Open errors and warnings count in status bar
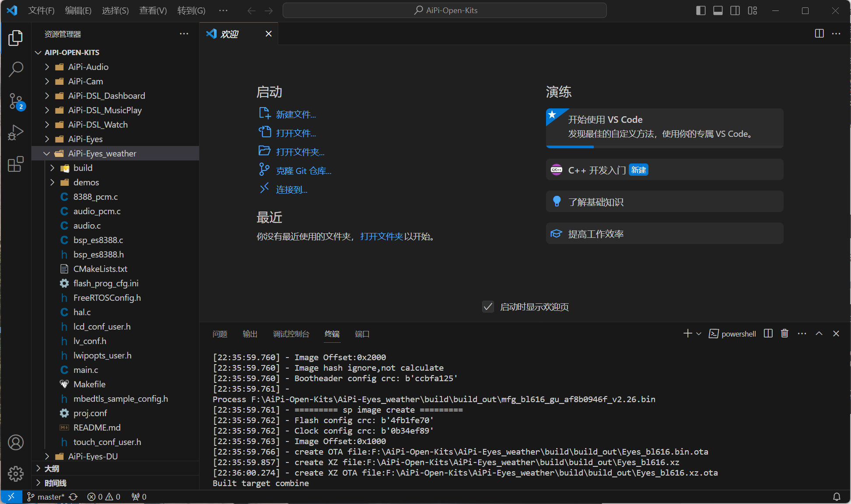 [104, 497]
